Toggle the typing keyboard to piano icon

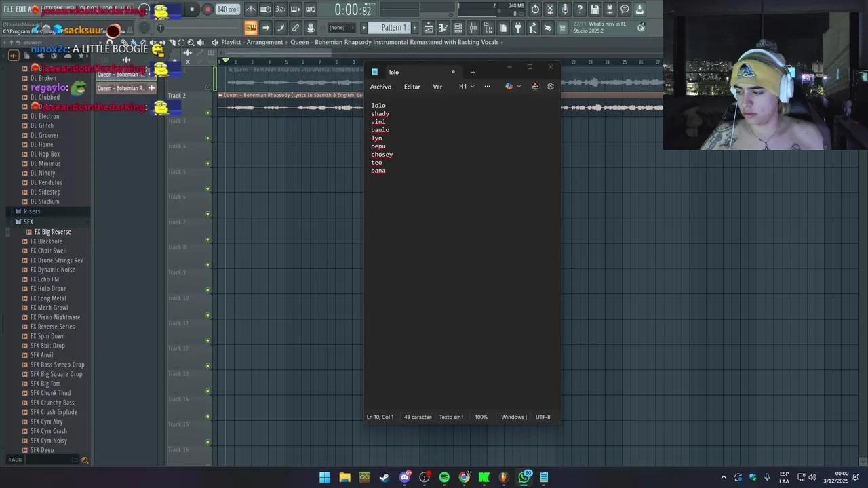point(251,28)
